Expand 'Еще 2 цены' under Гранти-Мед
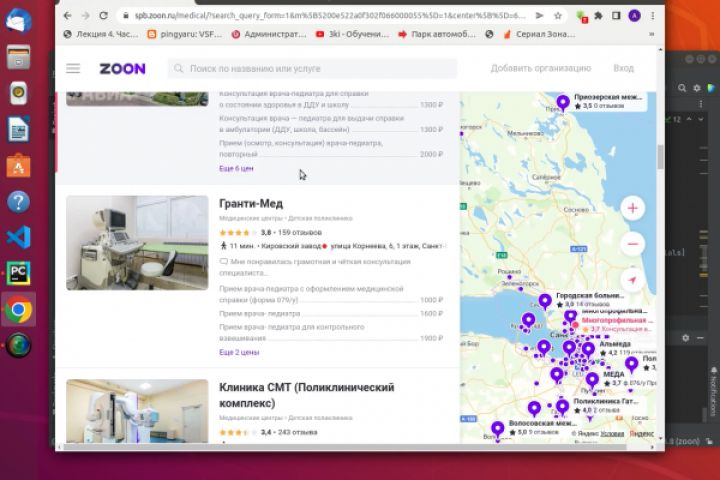This screenshot has width=720, height=480. coord(239,352)
